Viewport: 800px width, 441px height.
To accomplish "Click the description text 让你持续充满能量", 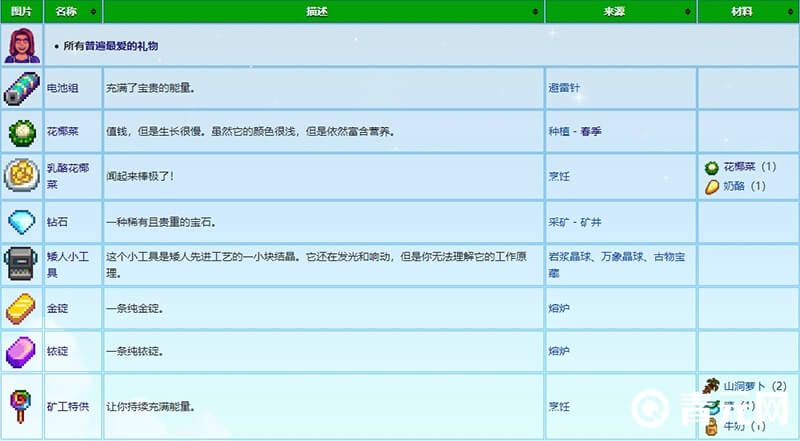I will [x=151, y=407].
